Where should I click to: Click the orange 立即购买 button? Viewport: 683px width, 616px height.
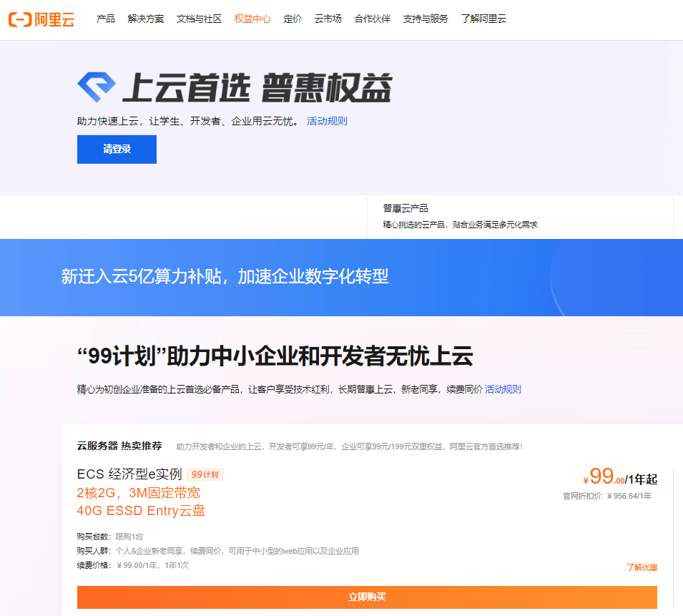pyautogui.click(x=367, y=597)
